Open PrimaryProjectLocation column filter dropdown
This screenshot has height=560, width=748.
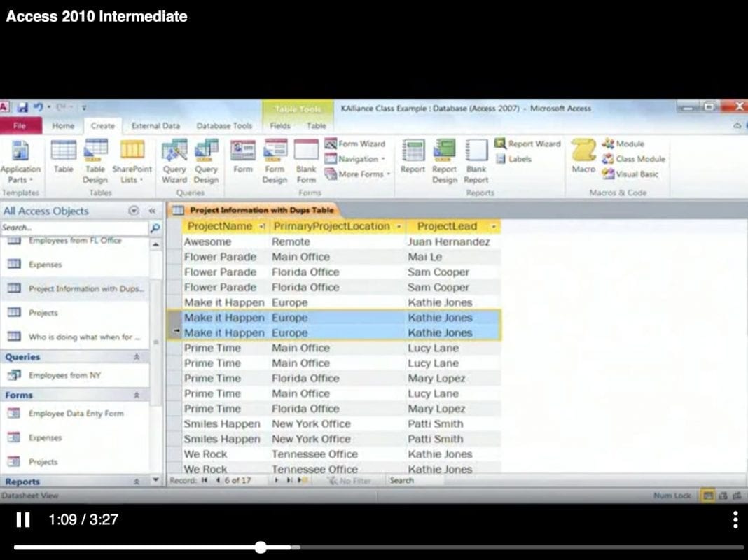point(399,226)
